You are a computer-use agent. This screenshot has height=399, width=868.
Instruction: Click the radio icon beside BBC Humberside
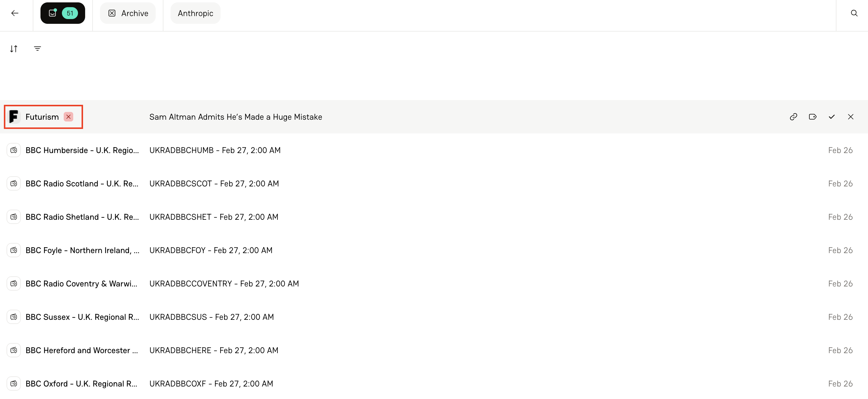coord(13,150)
